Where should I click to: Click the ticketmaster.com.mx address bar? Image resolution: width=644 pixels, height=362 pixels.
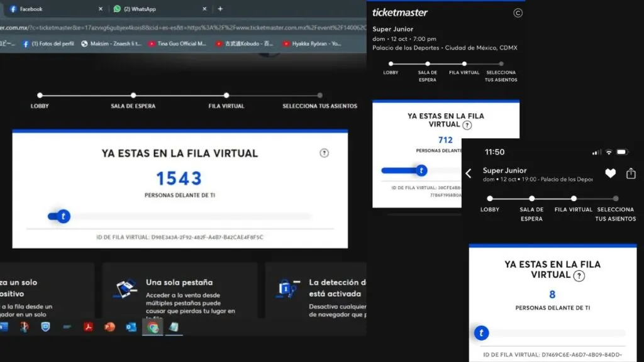[x=183, y=28]
